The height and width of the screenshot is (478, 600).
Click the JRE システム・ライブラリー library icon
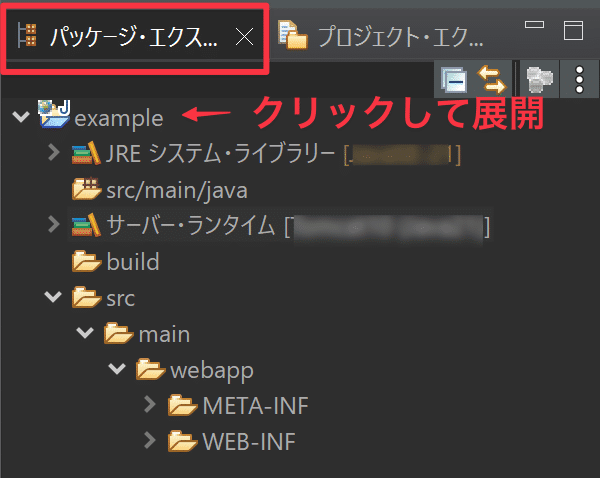click(86, 154)
